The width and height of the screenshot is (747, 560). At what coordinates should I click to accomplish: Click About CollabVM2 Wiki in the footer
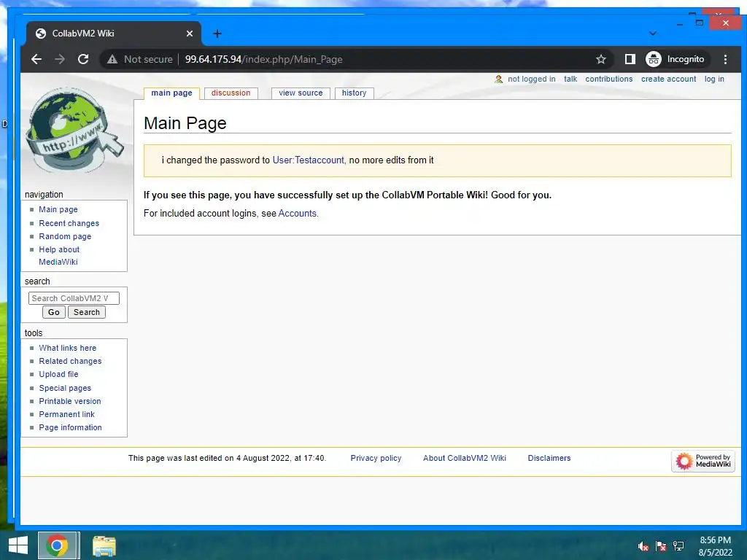click(x=465, y=458)
